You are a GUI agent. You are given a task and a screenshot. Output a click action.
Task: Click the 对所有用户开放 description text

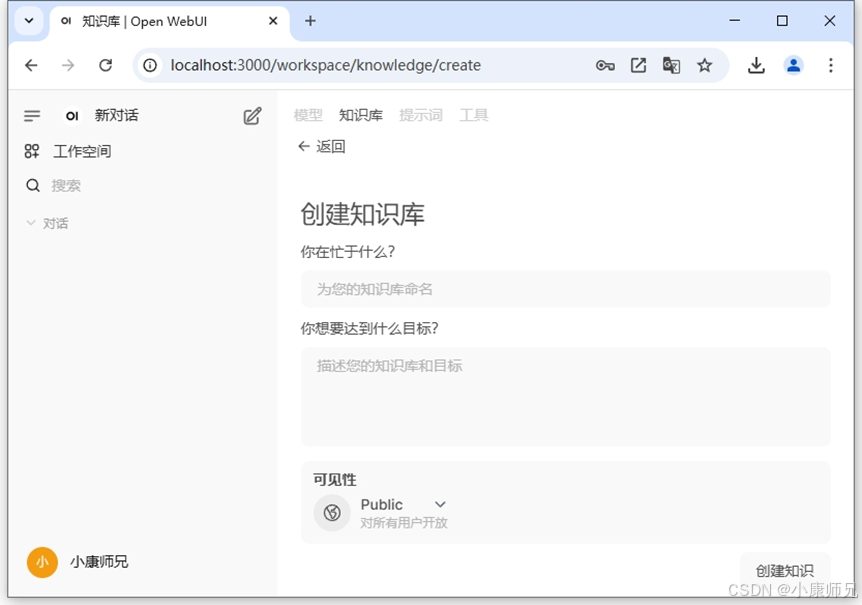tap(404, 523)
